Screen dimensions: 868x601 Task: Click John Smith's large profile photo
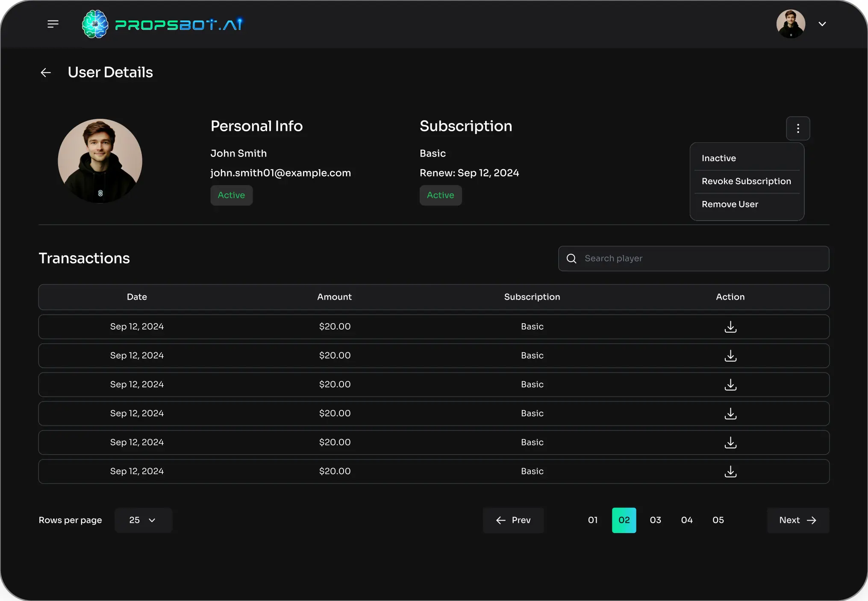pos(100,161)
